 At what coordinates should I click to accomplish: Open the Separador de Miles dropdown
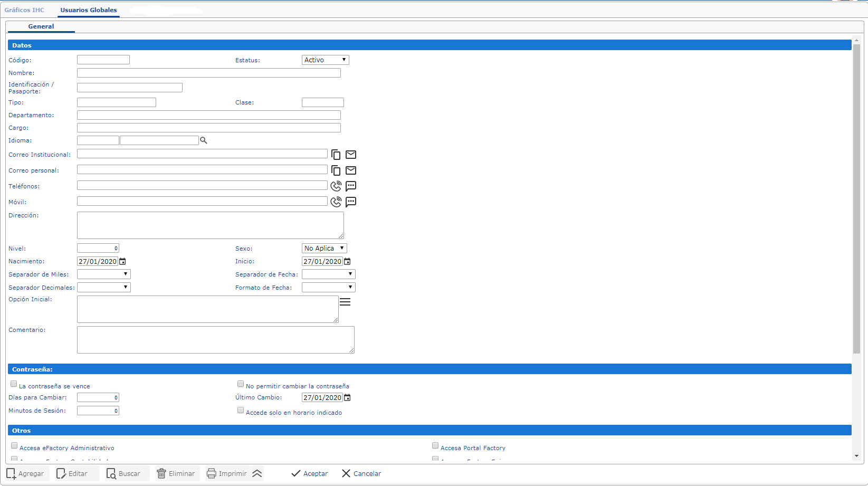(103, 274)
